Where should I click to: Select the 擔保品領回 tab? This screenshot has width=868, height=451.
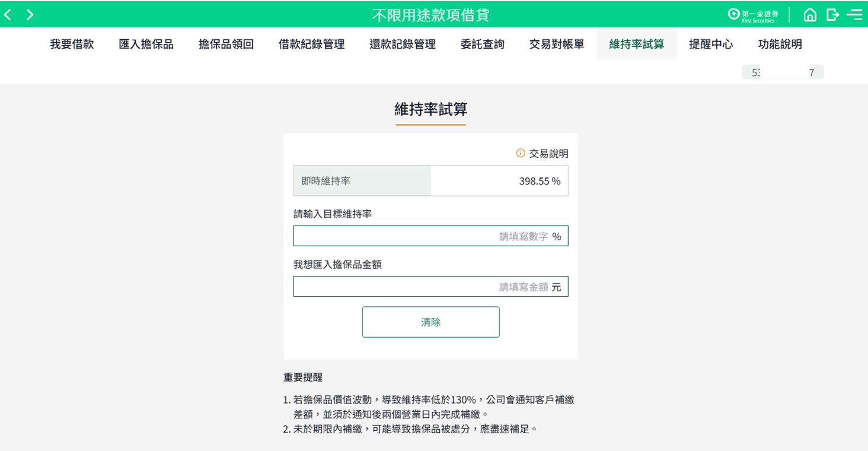(x=226, y=45)
